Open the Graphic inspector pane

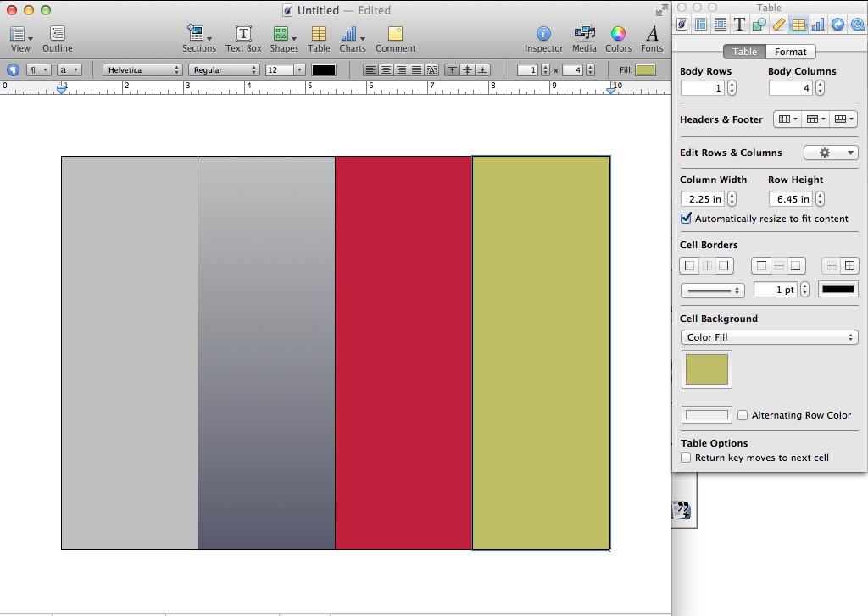(759, 25)
